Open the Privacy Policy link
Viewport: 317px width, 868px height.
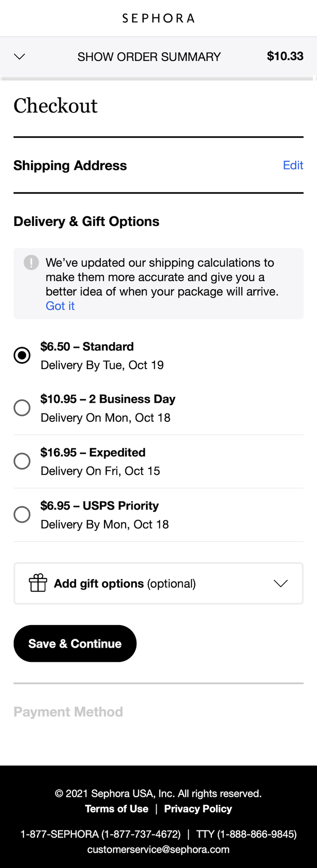(198, 809)
